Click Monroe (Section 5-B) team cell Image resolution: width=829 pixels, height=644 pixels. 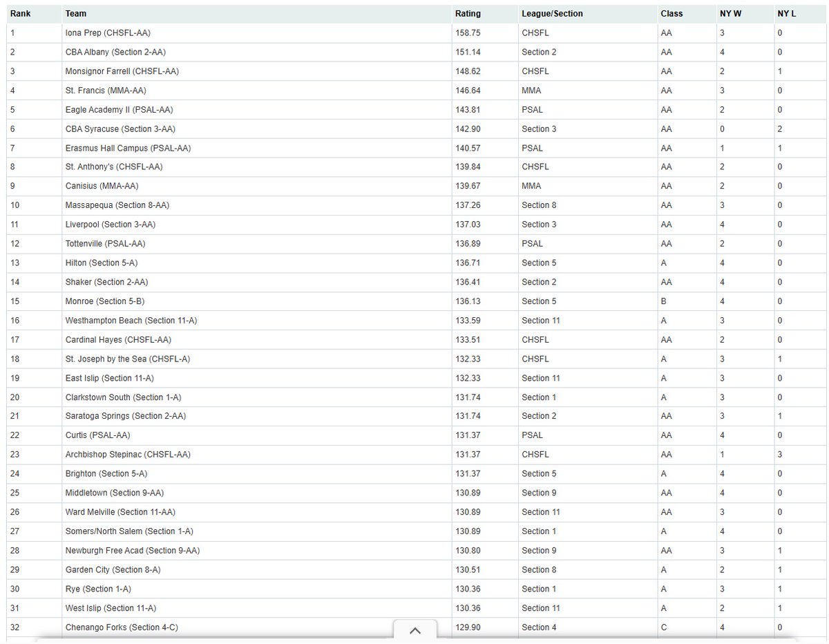tap(256, 301)
